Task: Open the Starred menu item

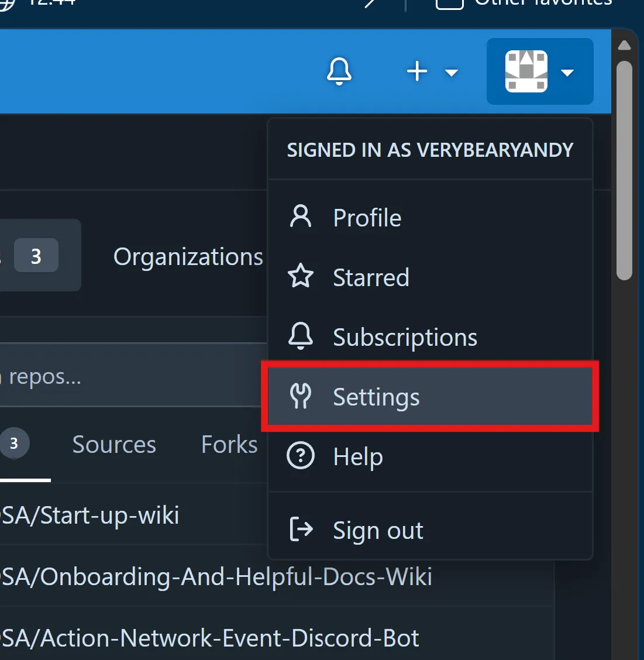Action: tap(430, 277)
